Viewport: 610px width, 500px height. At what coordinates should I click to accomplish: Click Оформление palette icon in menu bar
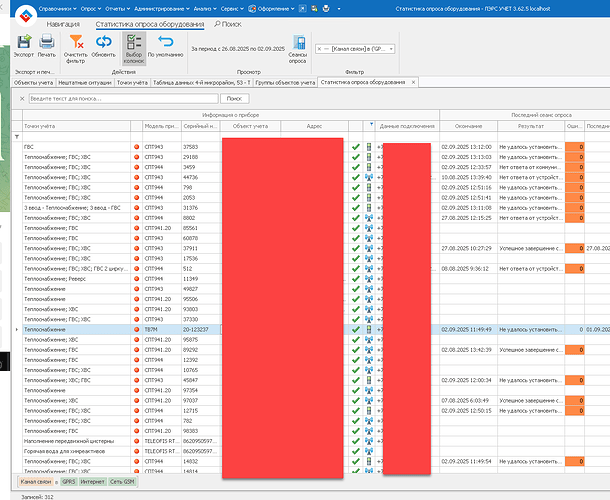click(x=252, y=9)
